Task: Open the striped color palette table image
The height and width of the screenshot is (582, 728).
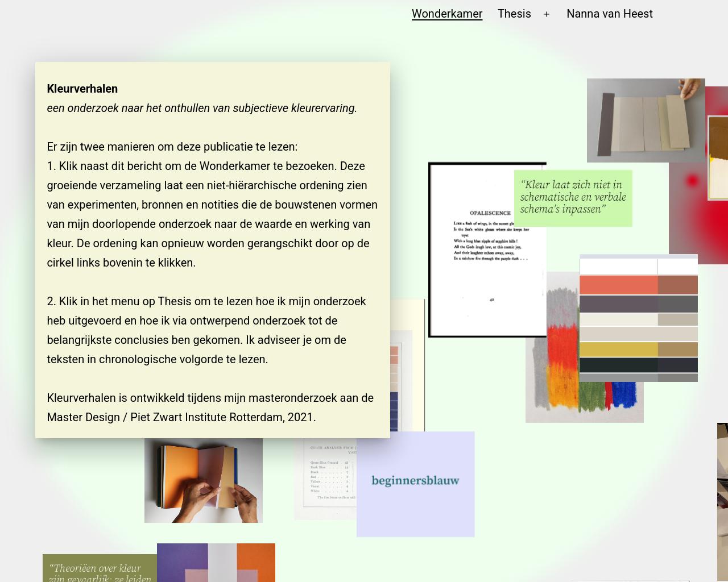Action: pyautogui.click(x=639, y=318)
